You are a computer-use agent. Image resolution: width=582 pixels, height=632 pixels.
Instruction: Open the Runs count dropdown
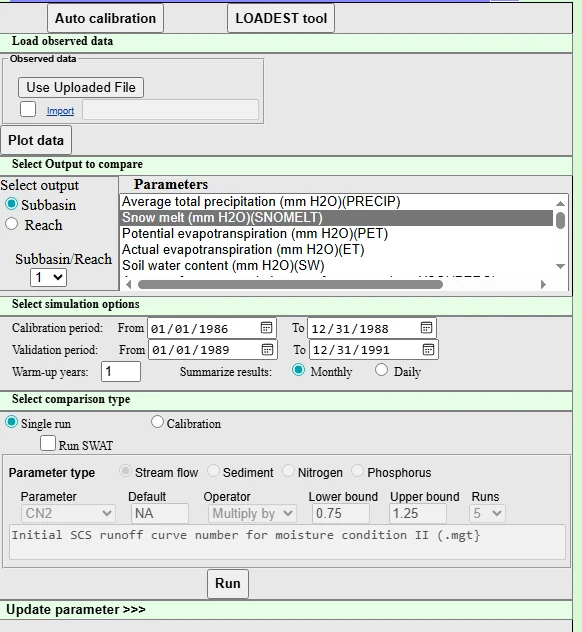(x=487, y=514)
